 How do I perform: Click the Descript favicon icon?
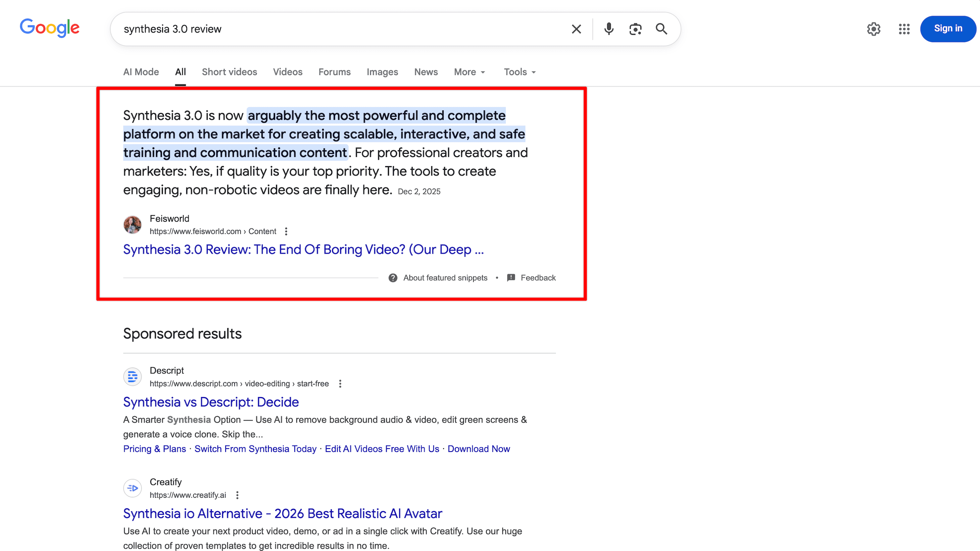(132, 377)
